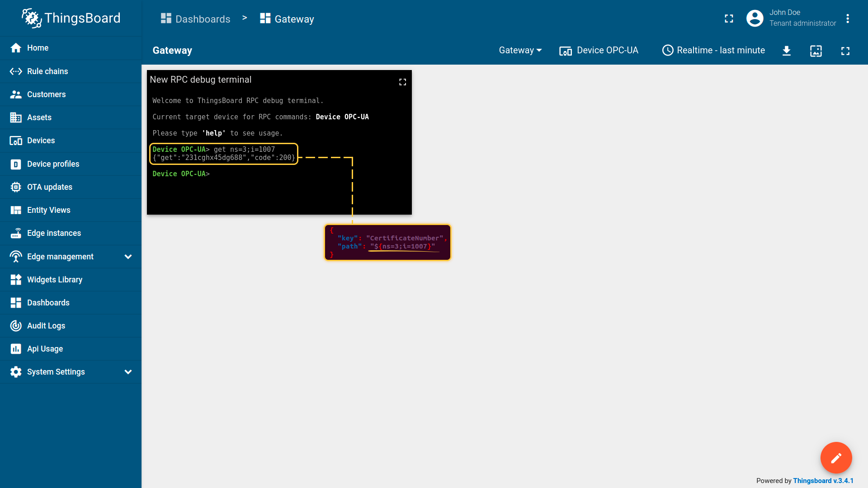Click the Dashboards breadcrumb link
Viewport: 868px width, 488px height.
(196, 19)
